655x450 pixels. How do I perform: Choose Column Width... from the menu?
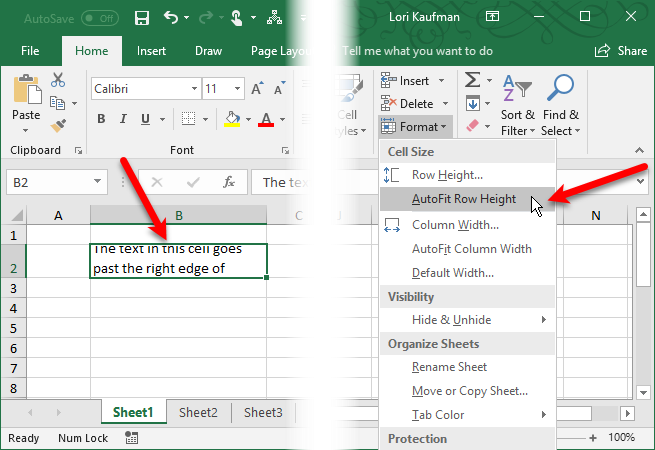467,225
